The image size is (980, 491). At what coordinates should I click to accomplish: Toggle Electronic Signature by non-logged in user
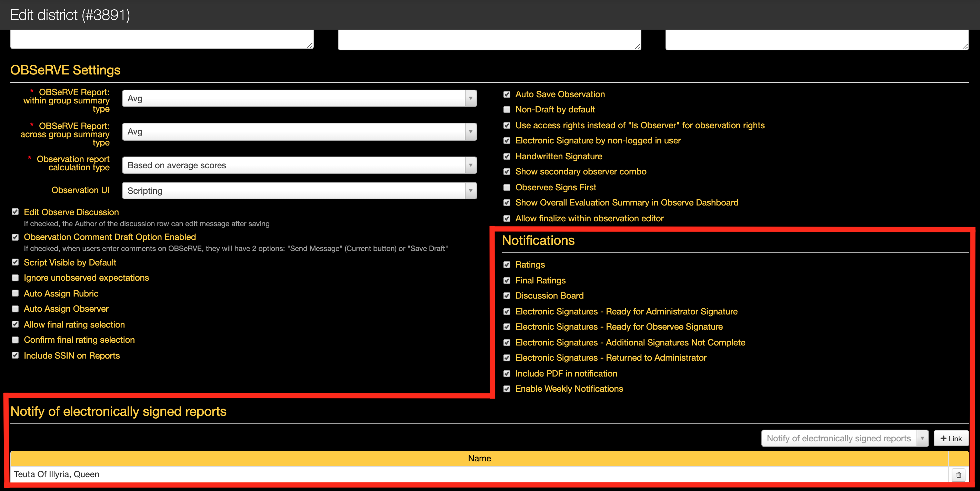pos(507,141)
